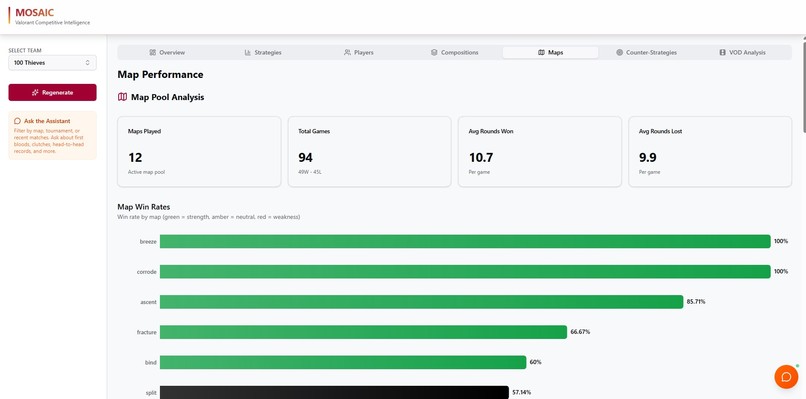The height and width of the screenshot is (399, 806).
Task: Click the Maps Played card
Action: coord(199,152)
